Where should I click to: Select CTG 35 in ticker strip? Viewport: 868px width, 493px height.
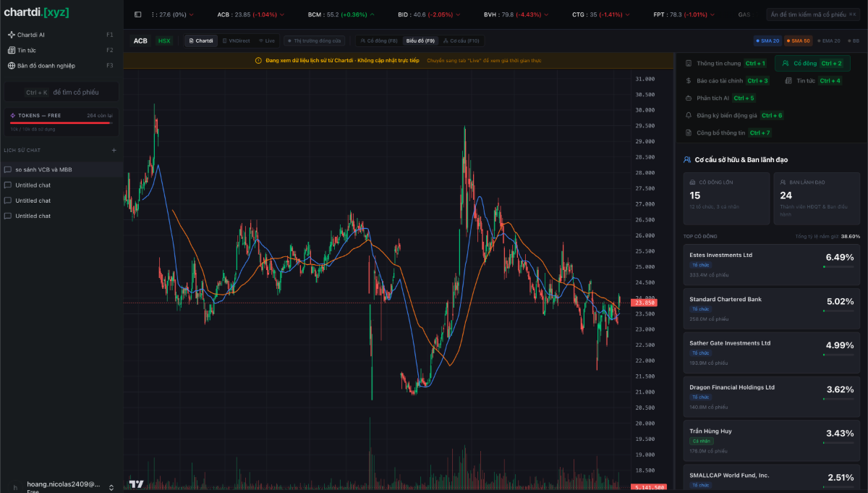(602, 14)
